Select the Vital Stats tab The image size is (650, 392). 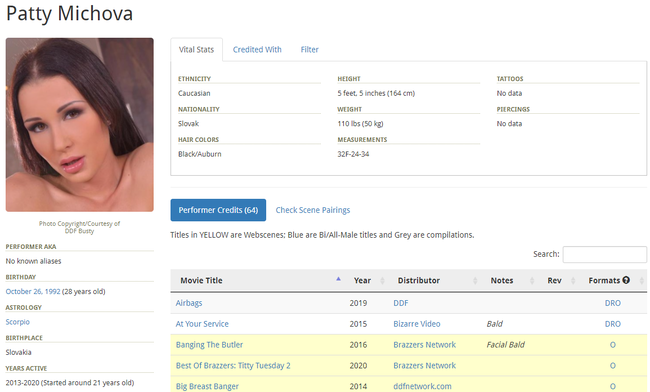(x=196, y=50)
